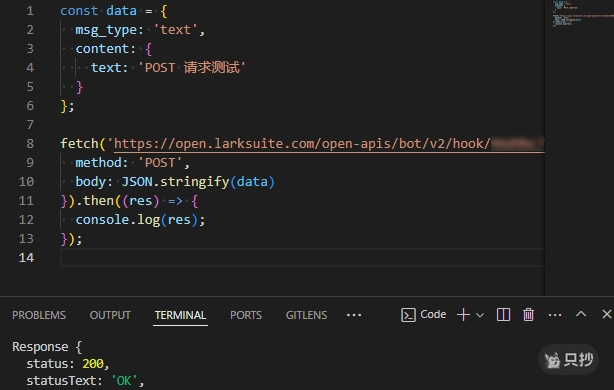The image size is (614, 390).
Task: Show additional panel tabs via ellipsis after GITLENS
Action: click(354, 315)
